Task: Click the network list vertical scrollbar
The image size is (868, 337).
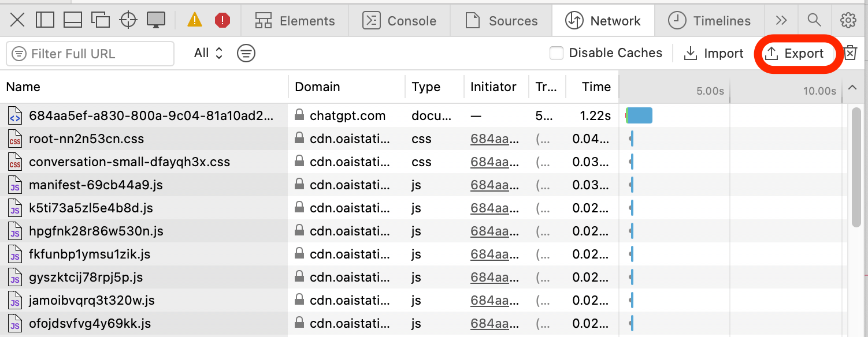Action: pos(856,167)
